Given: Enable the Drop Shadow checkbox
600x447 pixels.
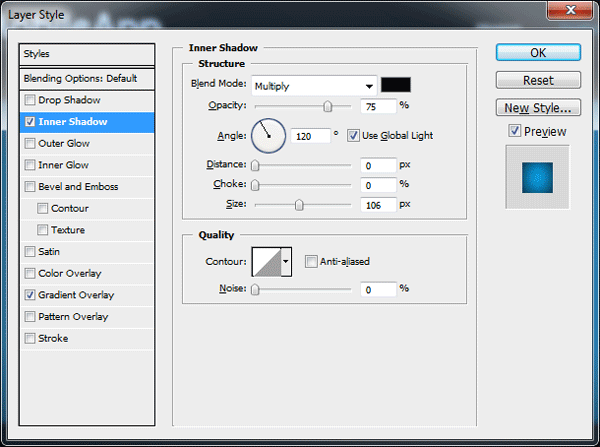Looking at the screenshot, I should click(x=30, y=100).
